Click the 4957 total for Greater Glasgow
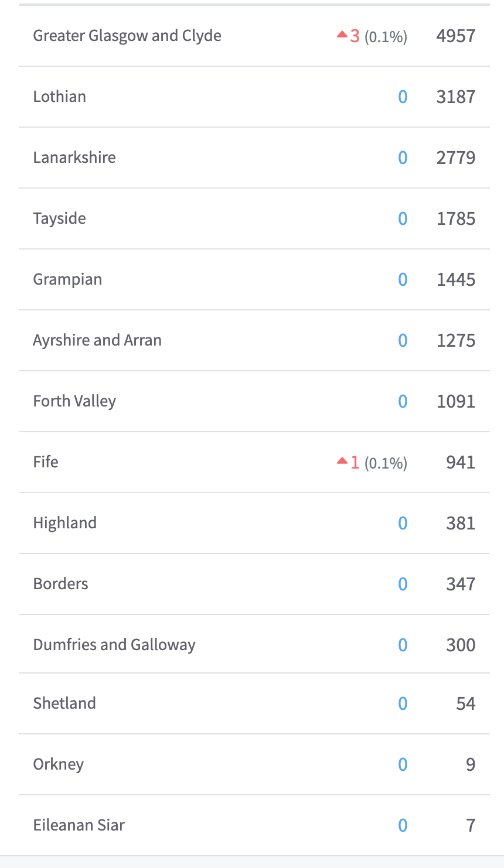Image resolution: width=504 pixels, height=868 pixels. [455, 36]
